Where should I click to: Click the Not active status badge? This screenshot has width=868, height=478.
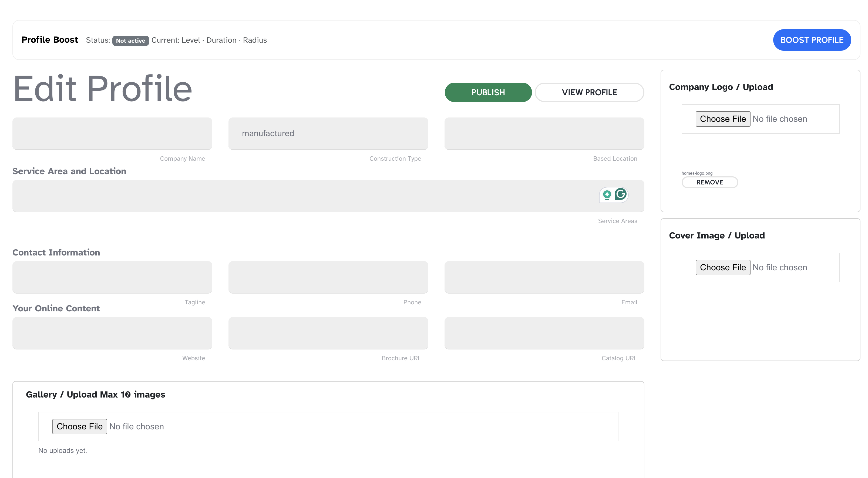(130, 41)
